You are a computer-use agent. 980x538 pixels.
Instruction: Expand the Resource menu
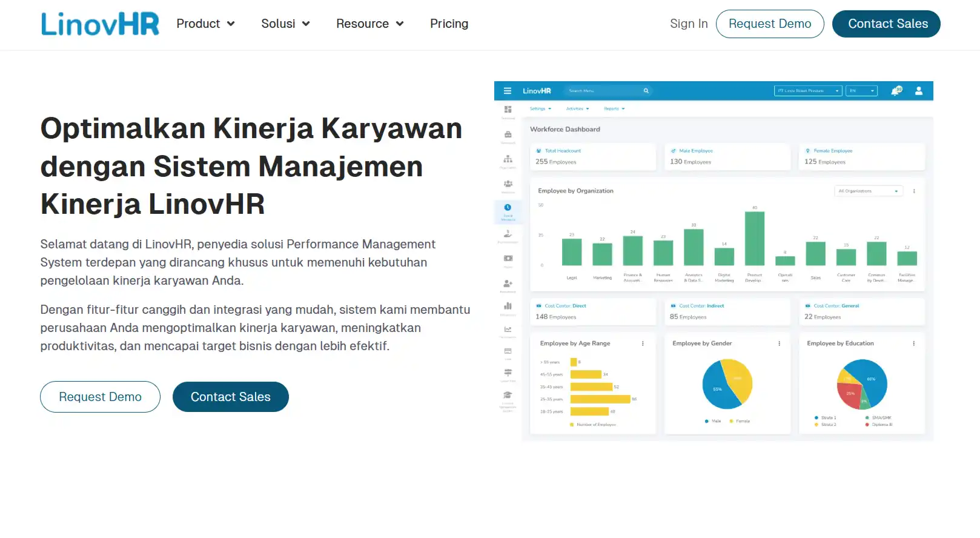click(x=369, y=24)
